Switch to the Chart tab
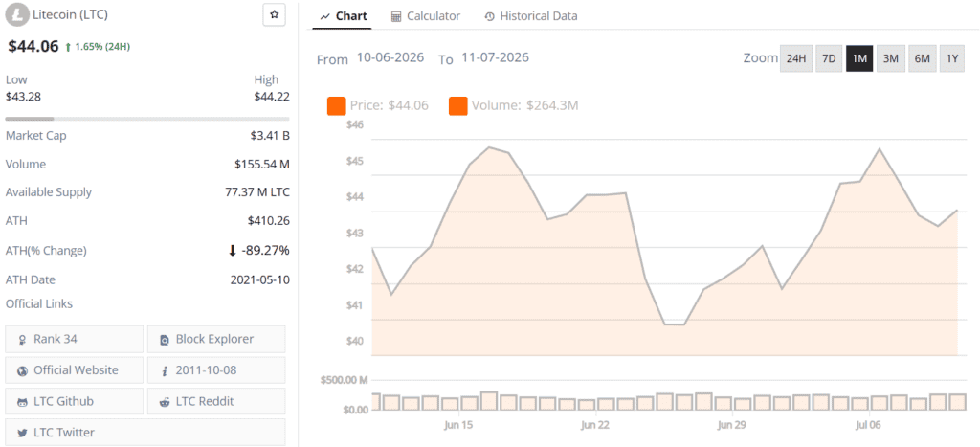Viewport: 980px width, 447px height. coord(343,16)
